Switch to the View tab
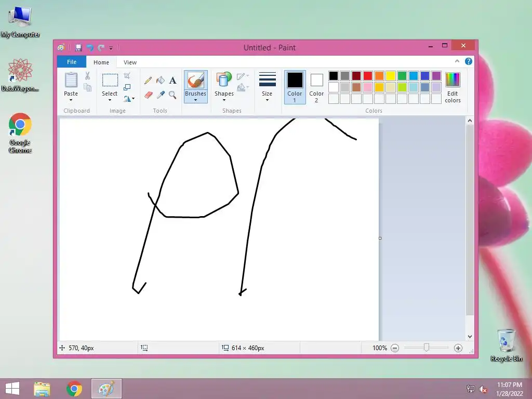This screenshot has height=399, width=532. tap(130, 62)
